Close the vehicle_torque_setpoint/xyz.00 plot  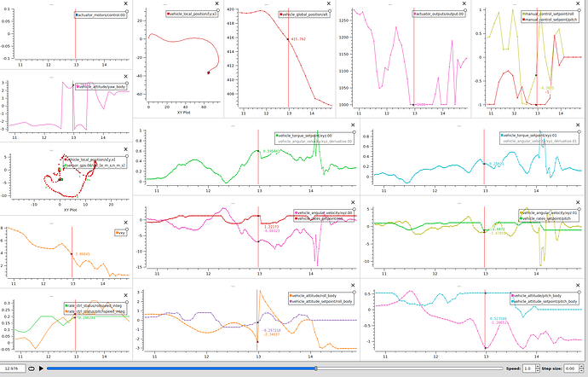(x=354, y=123)
